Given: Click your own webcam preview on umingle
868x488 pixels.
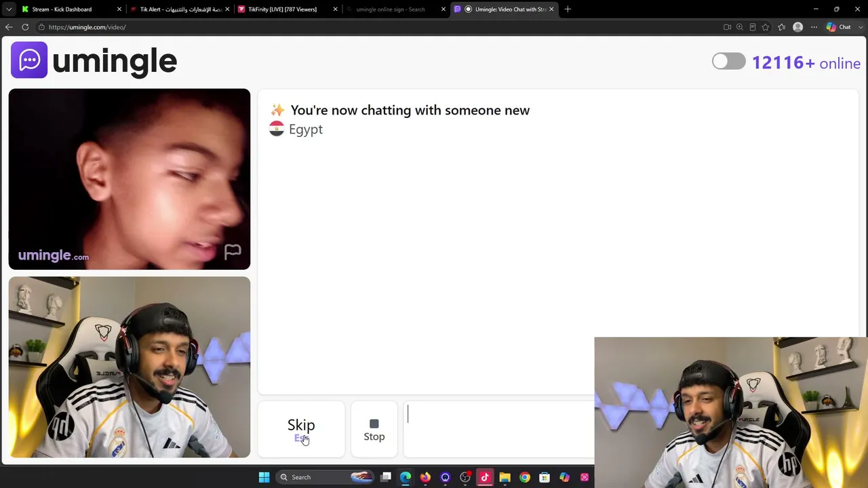Looking at the screenshot, I should point(130,367).
